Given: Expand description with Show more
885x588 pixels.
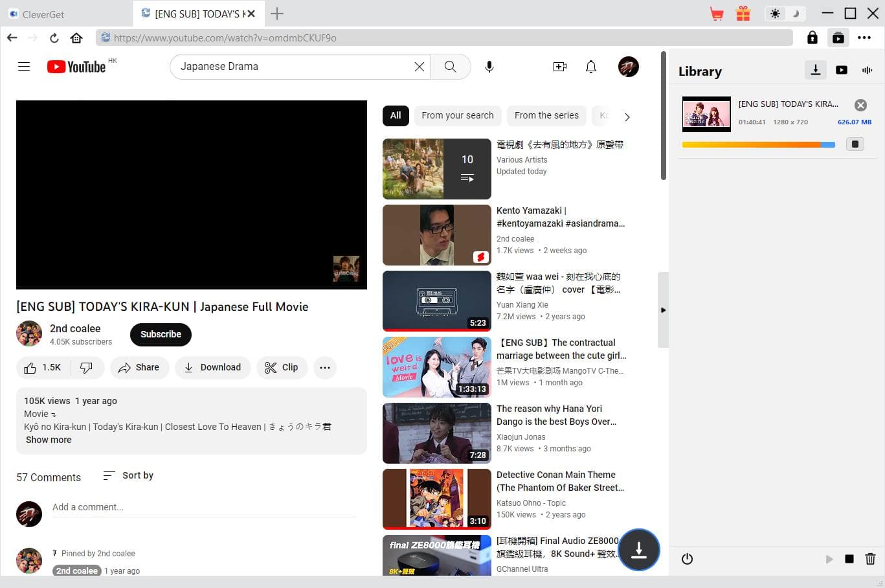Looking at the screenshot, I should [49, 440].
